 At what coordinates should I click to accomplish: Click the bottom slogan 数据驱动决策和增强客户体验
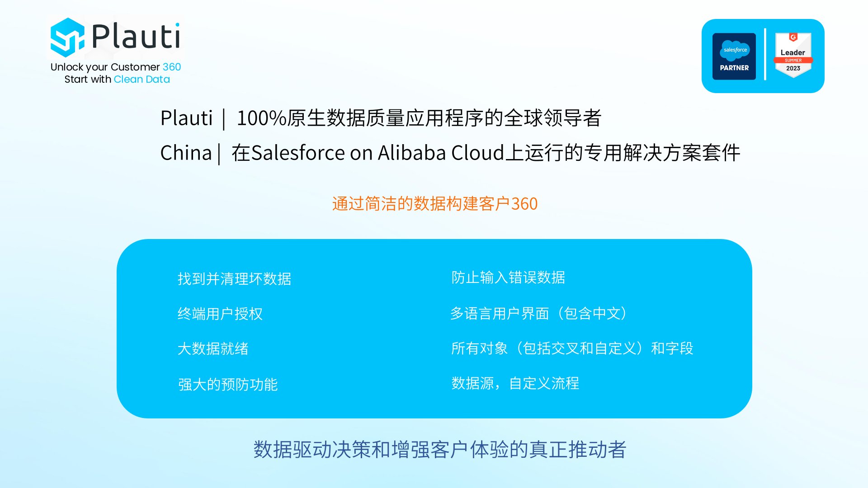[439, 450]
